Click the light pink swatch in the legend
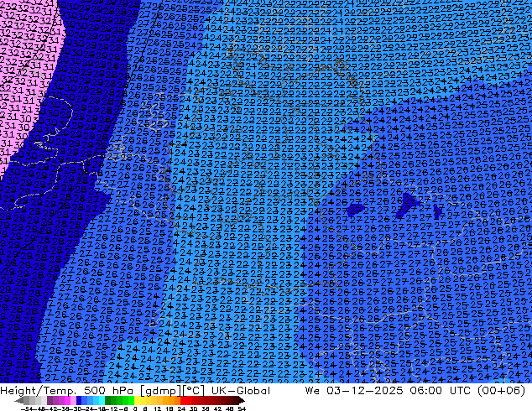 [x=73, y=401]
